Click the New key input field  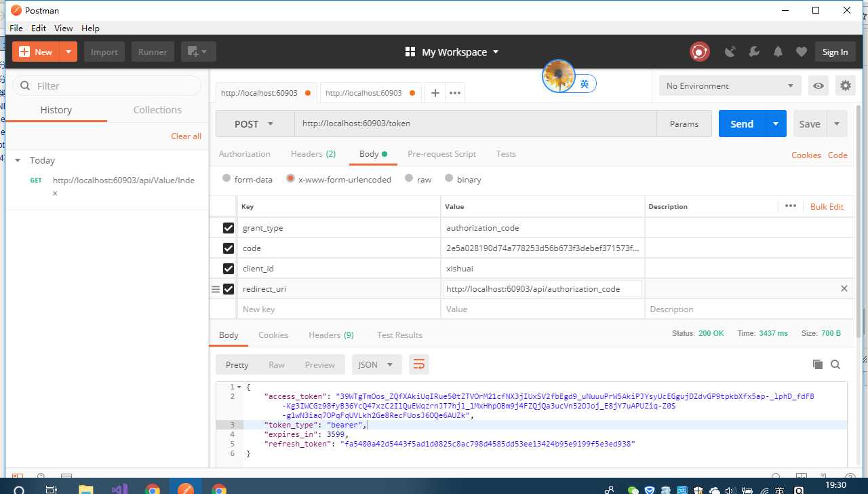point(339,309)
